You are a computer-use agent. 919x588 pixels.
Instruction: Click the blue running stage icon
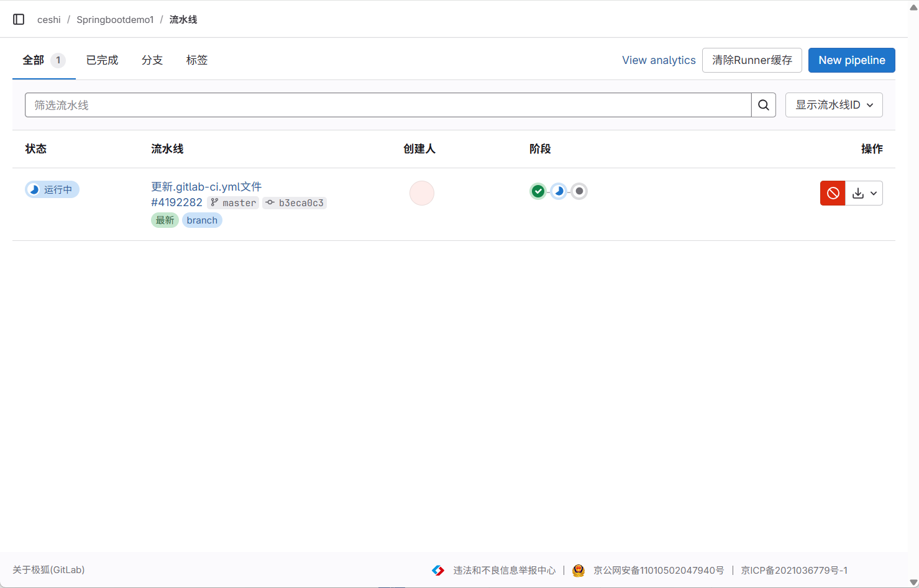tap(559, 191)
